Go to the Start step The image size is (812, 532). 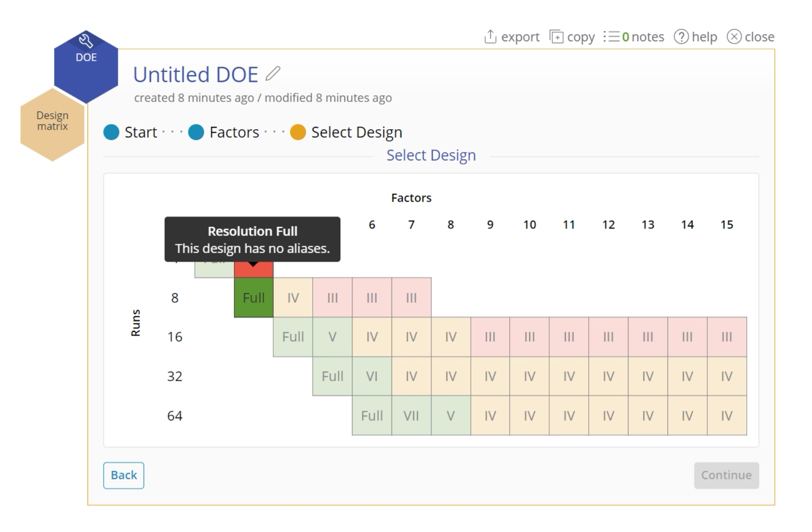111,132
